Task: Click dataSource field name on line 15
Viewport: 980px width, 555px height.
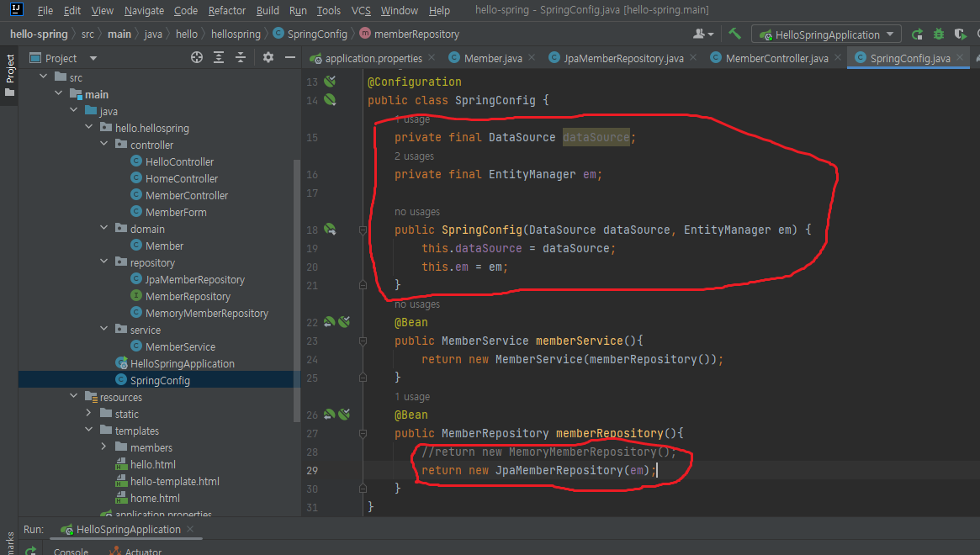Action: click(596, 137)
